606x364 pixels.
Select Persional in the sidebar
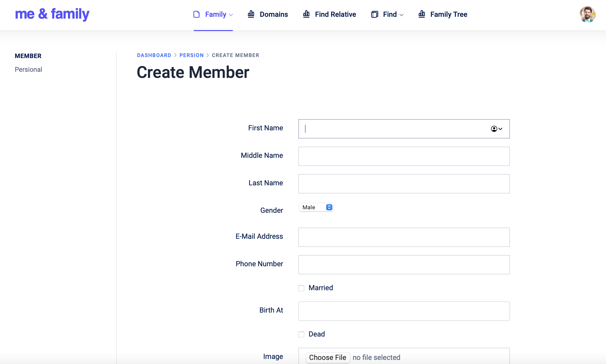(29, 69)
